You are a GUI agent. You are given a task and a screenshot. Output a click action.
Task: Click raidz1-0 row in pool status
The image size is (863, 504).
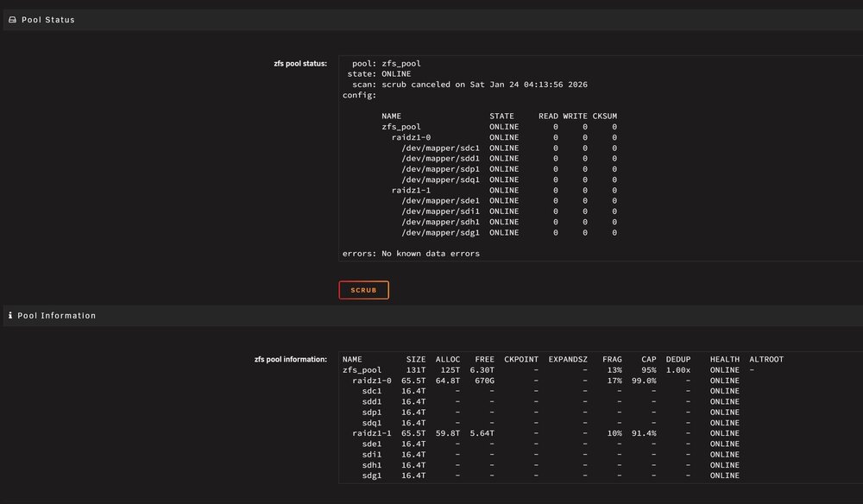504,137
